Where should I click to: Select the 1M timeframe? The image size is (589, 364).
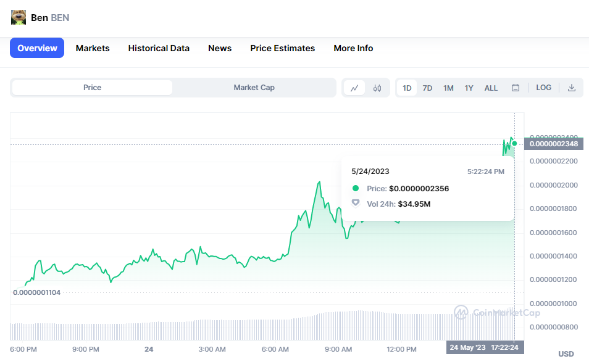(448, 88)
